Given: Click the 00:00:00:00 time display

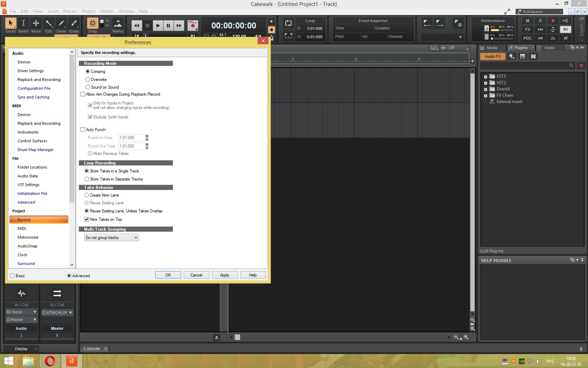Looking at the screenshot, I should click(234, 26).
